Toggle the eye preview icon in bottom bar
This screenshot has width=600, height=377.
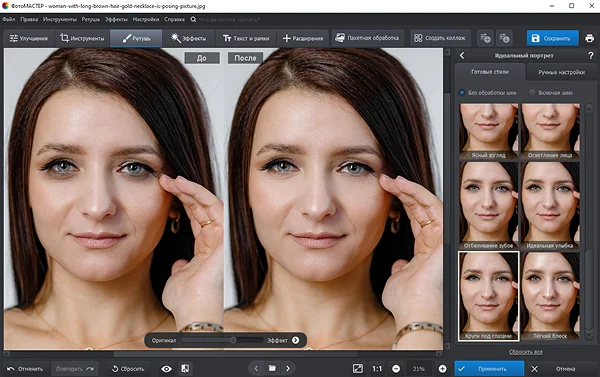click(x=166, y=369)
